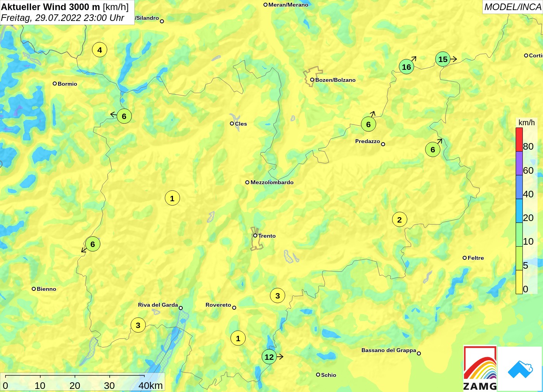
Task: Click the Feltre city dot
Action: click(x=465, y=258)
